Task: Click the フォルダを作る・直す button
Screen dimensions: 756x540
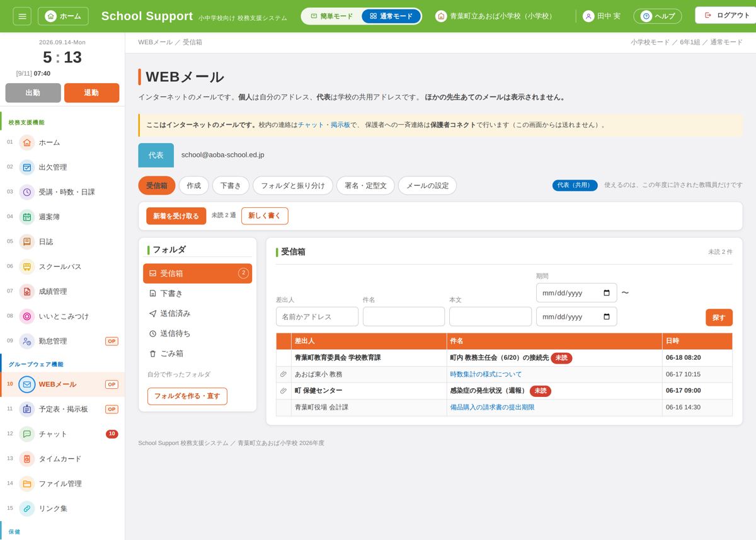Action: pyautogui.click(x=187, y=396)
